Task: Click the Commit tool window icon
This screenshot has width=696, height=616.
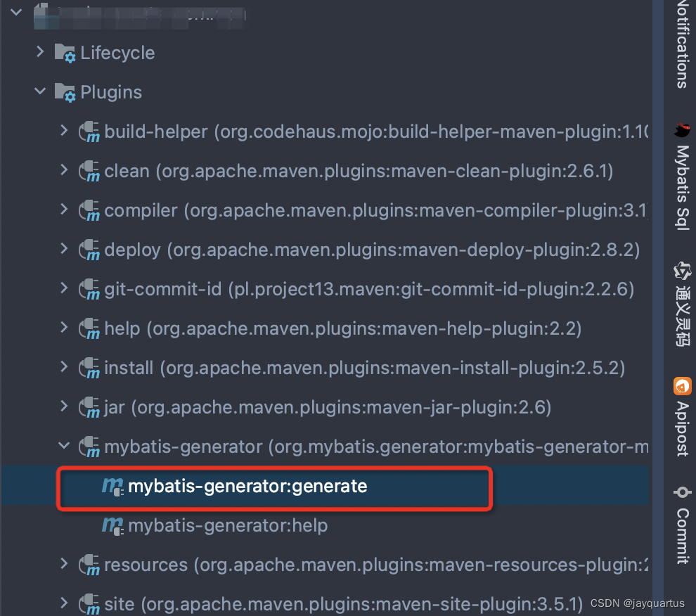Action: 682,492
